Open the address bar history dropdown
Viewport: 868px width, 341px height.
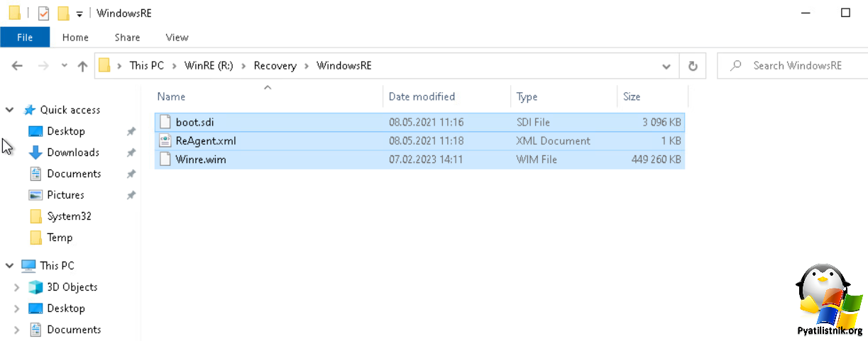[x=666, y=66]
